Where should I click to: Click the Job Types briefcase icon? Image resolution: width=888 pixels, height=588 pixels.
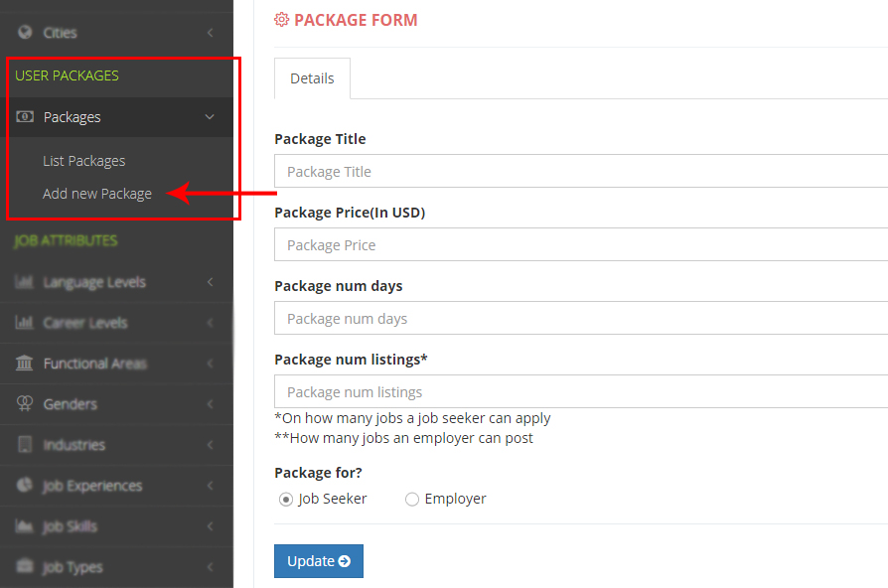[25, 567]
